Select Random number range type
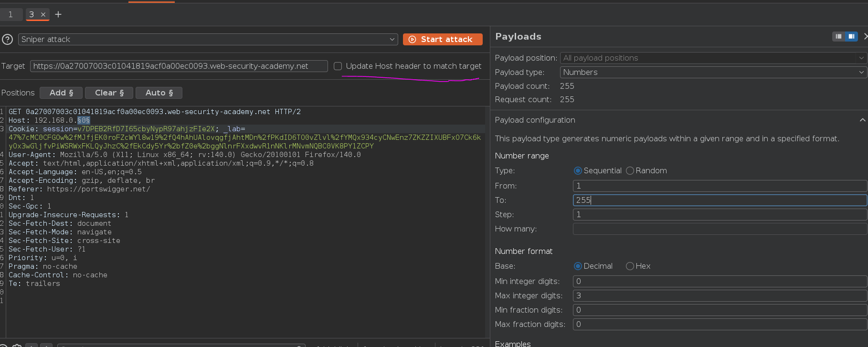The height and width of the screenshot is (347, 868). [630, 170]
